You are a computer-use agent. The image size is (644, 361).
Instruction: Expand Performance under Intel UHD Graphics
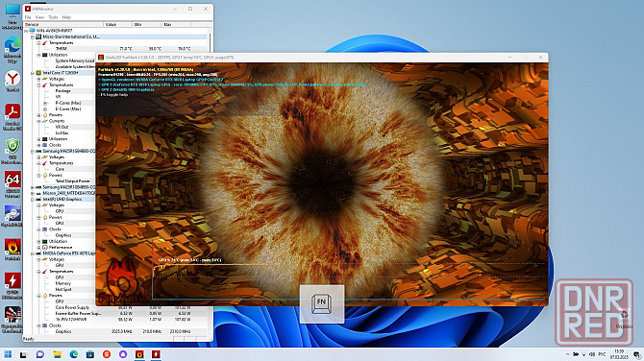[x=38, y=248]
